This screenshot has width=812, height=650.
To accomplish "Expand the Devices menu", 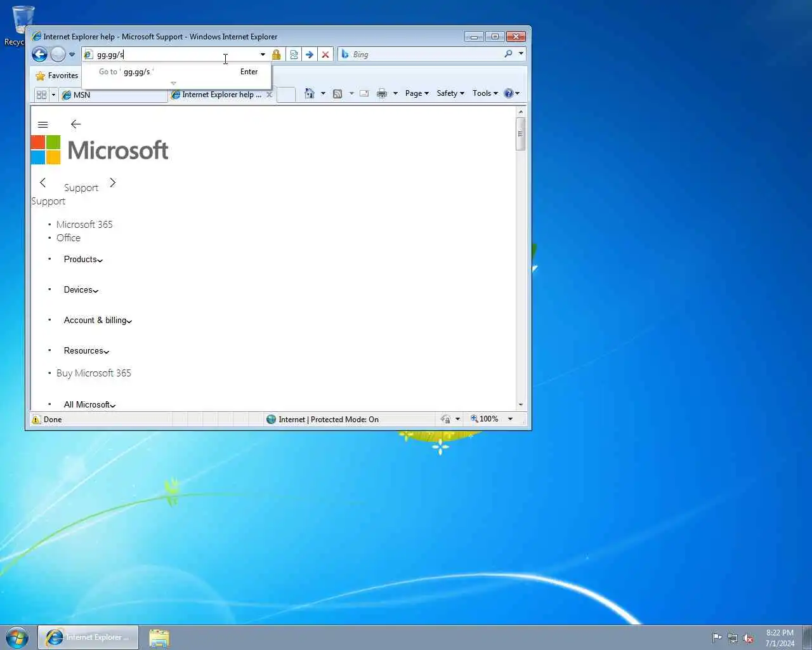I will 81,290.
